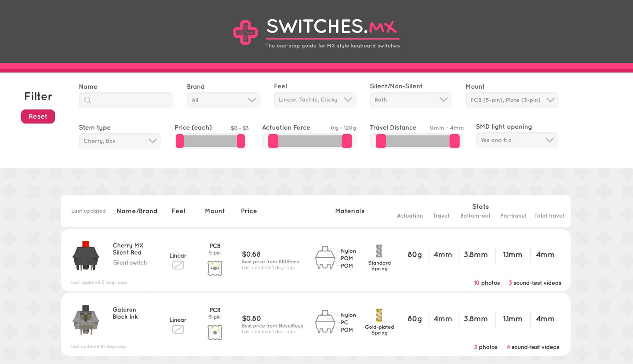Open the Feel dropdown
The image size is (633, 364).
coord(315,100)
